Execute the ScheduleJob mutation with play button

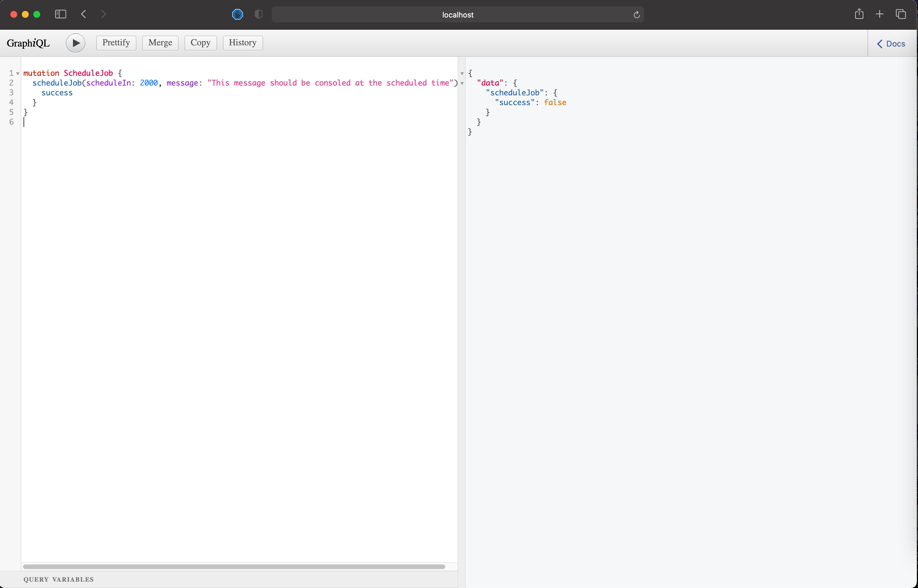tap(75, 43)
